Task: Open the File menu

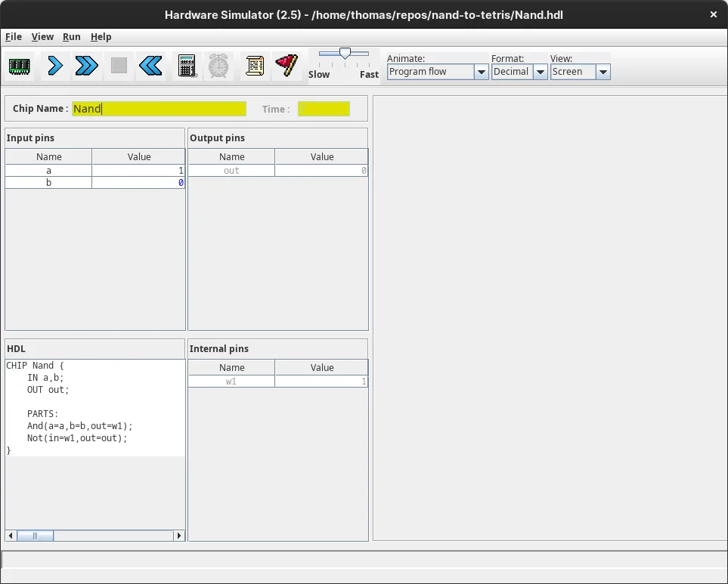Action: click(x=14, y=36)
